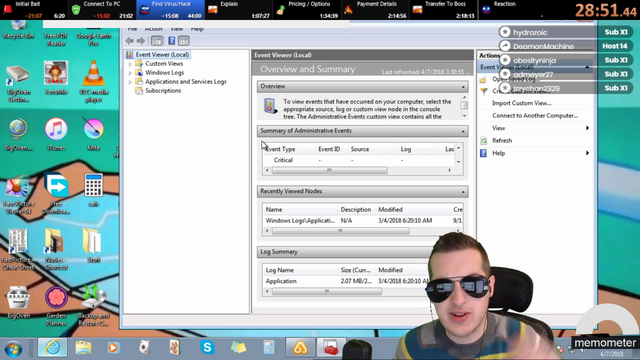
Task: Click the Open Saved Log folder icon
Action: tap(484, 79)
